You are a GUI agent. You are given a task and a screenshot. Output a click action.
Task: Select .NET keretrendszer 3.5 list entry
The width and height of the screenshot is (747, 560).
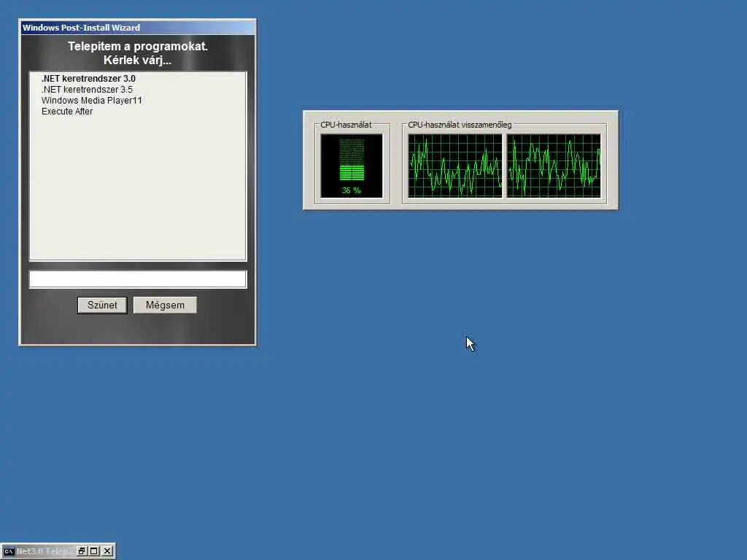tap(88, 90)
